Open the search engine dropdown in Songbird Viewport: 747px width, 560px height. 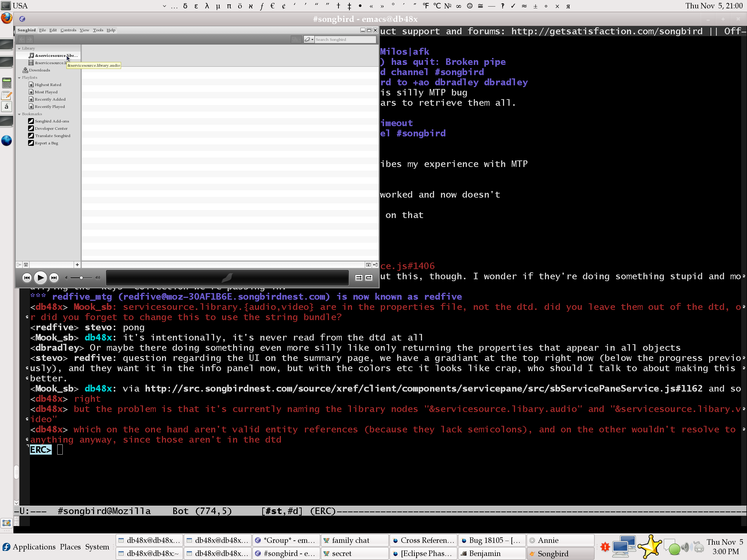(x=309, y=39)
